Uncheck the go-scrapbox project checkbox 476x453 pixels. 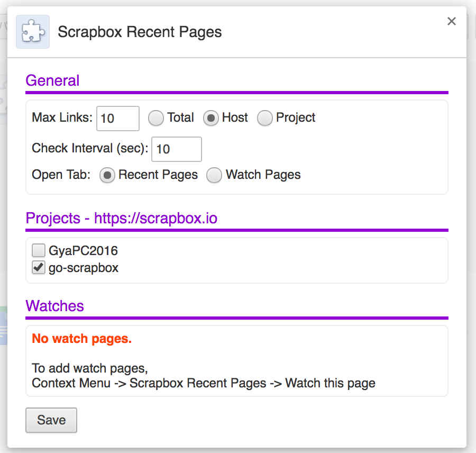[39, 267]
